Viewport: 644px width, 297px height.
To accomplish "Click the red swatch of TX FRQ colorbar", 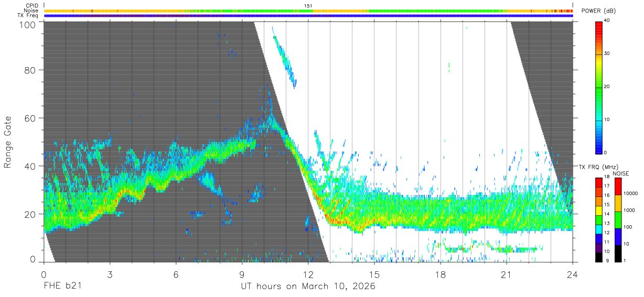I will coord(598,183).
